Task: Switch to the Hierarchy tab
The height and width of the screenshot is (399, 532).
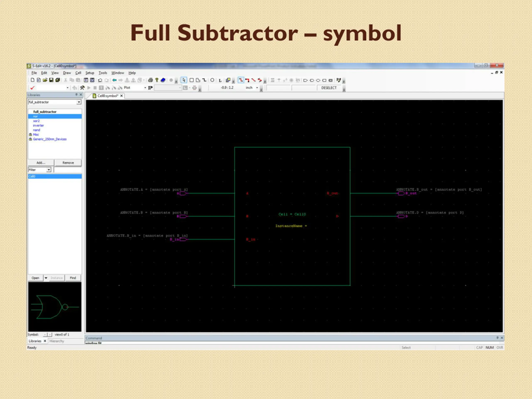Action: tap(57, 341)
